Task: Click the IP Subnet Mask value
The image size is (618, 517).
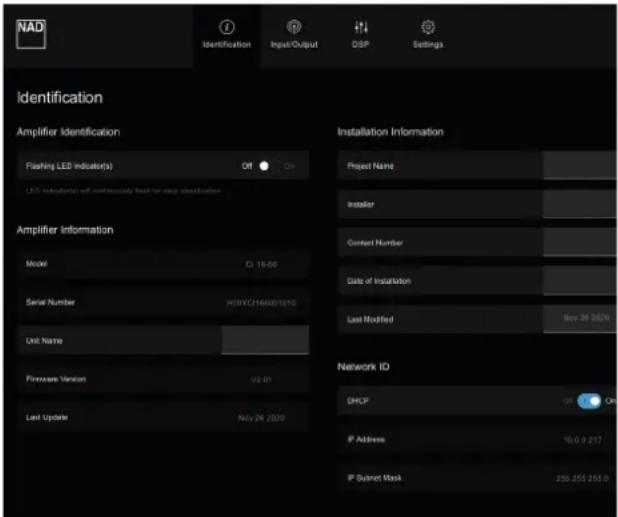Action: (x=582, y=478)
